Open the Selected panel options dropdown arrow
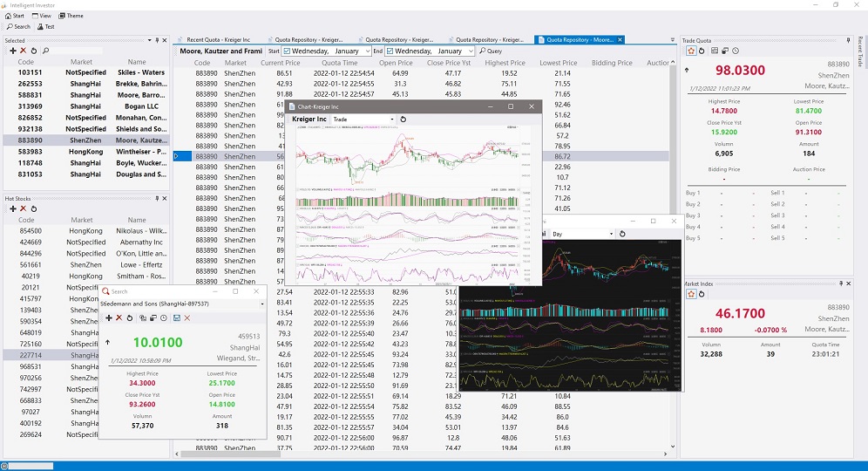This screenshot has width=868, height=471. click(x=150, y=40)
